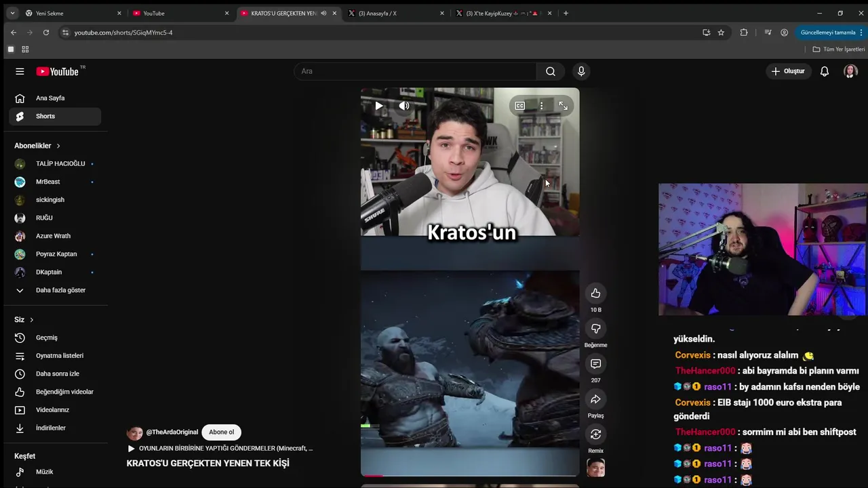The image size is (868, 488).
Task: Dislike the Short with thumbs down
Action: (x=595, y=329)
